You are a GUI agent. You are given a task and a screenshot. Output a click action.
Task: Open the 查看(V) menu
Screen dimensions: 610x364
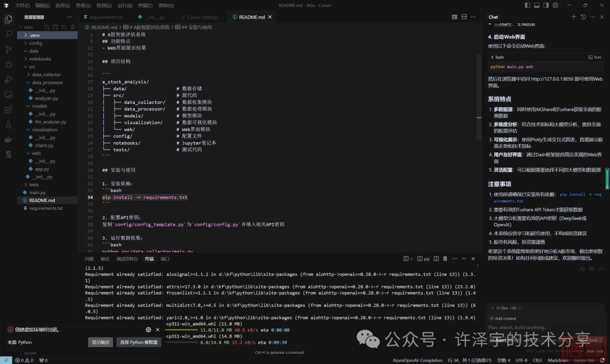pos(83,6)
